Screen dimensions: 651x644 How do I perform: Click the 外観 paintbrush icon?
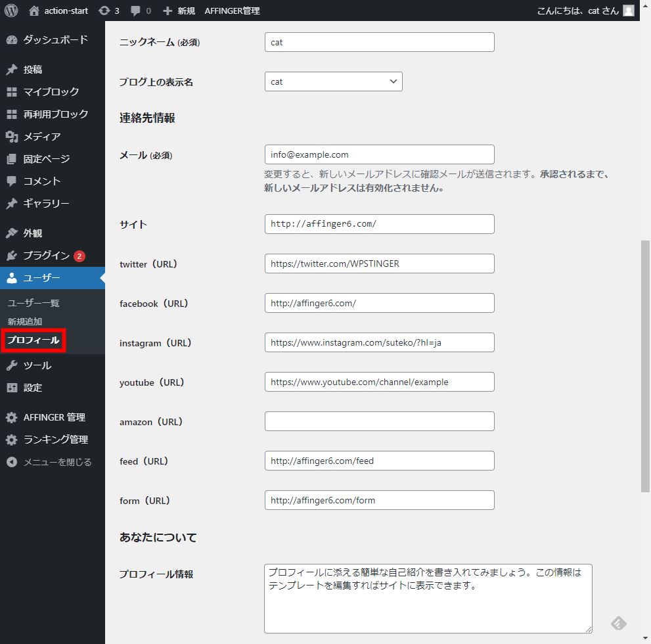12,233
